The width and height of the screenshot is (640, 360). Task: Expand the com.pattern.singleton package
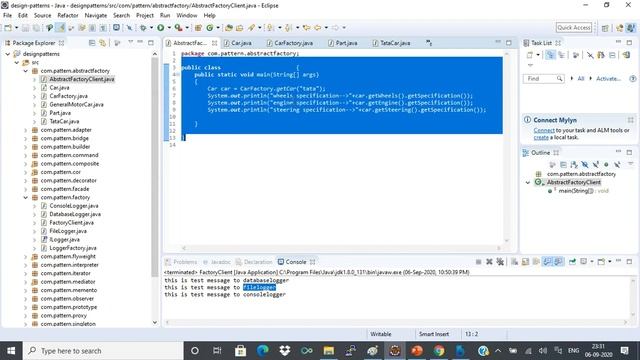pos(26,324)
